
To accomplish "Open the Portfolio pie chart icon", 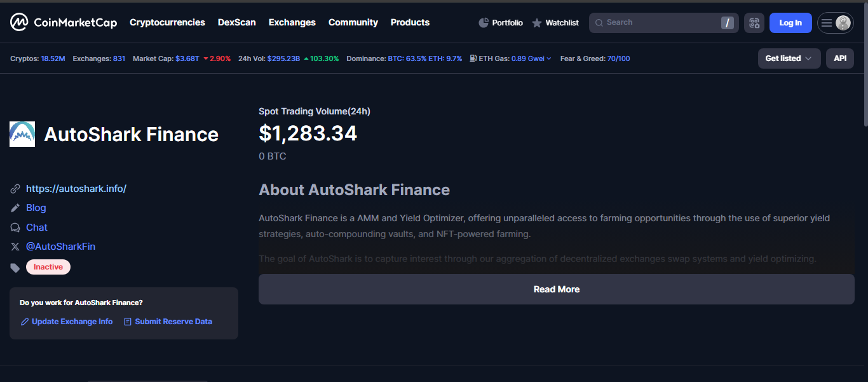I will click(484, 23).
